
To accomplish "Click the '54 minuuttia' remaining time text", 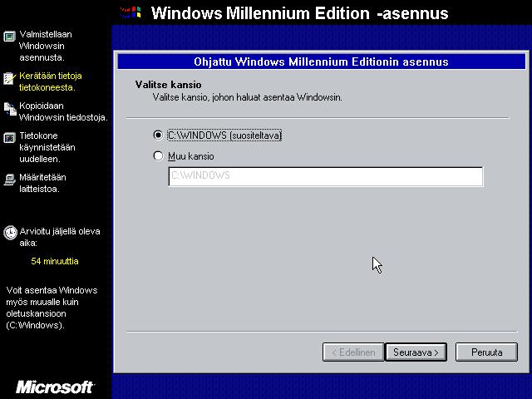I will pyautogui.click(x=55, y=261).
